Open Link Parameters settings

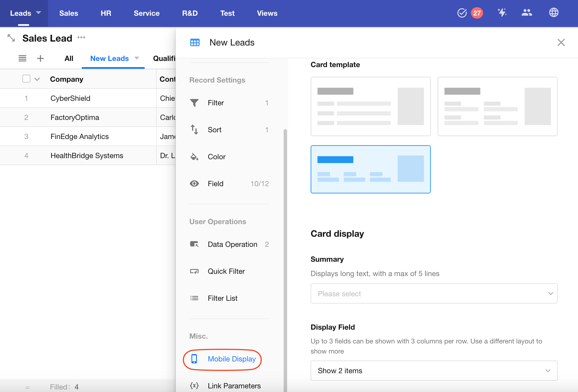pos(234,386)
